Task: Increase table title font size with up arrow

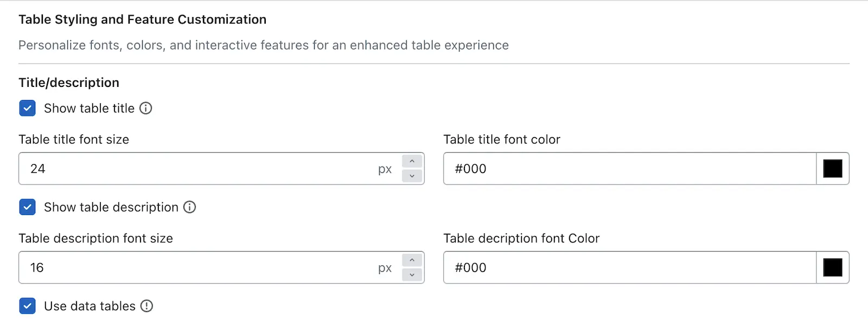Action: point(412,161)
